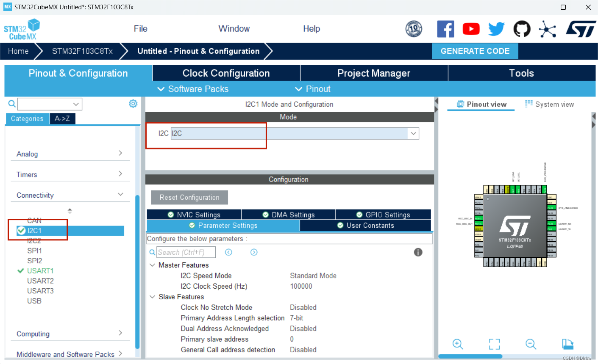
Task: Click the parameter Search (Ctrl+F) field
Action: [x=186, y=252]
